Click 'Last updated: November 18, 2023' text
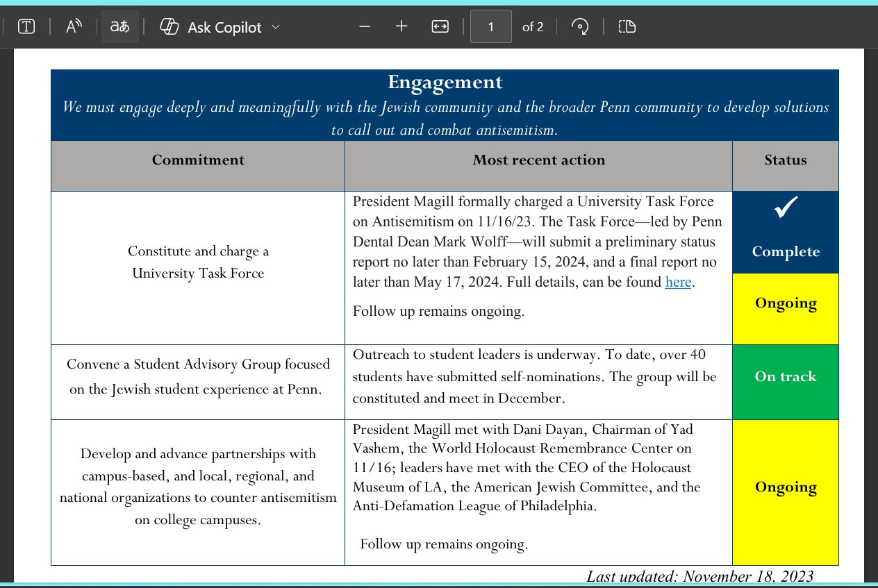The width and height of the screenshot is (878, 588). (700, 576)
